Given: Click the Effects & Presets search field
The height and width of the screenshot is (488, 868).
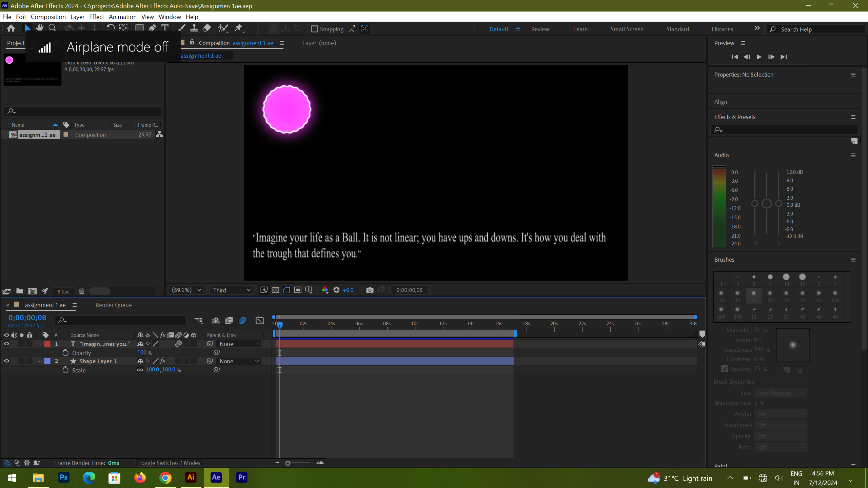Looking at the screenshot, I should (x=785, y=129).
